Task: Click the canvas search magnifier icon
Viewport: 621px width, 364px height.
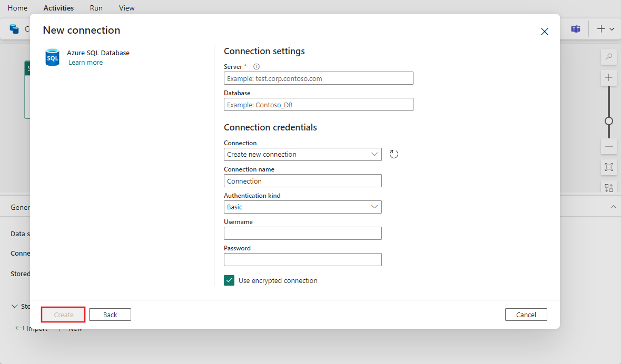Action: (609, 57)
